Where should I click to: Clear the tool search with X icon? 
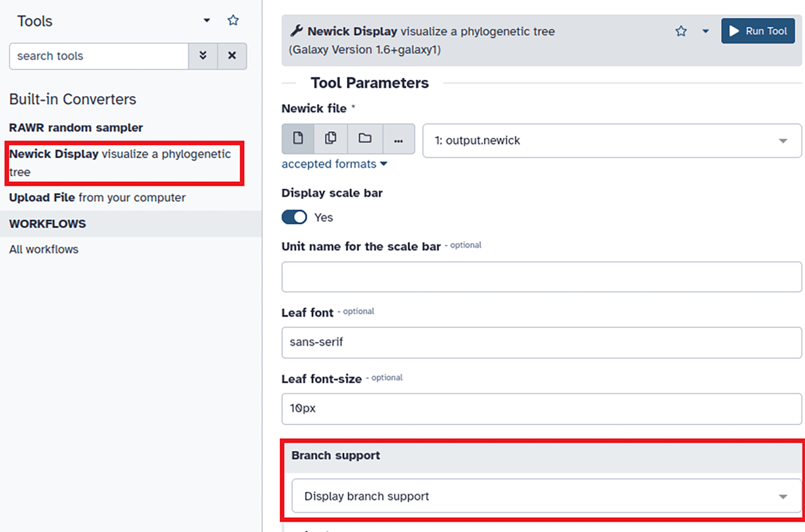coord(232,56)
